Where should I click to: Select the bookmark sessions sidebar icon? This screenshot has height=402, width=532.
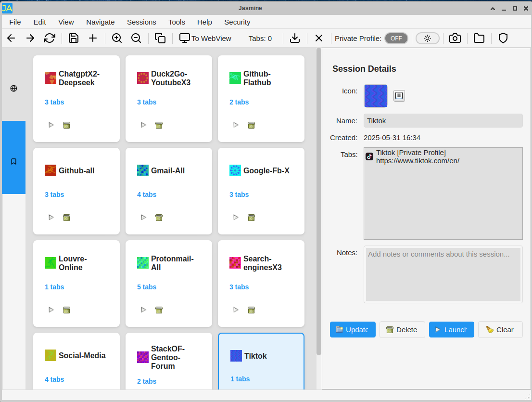point(13,161)
